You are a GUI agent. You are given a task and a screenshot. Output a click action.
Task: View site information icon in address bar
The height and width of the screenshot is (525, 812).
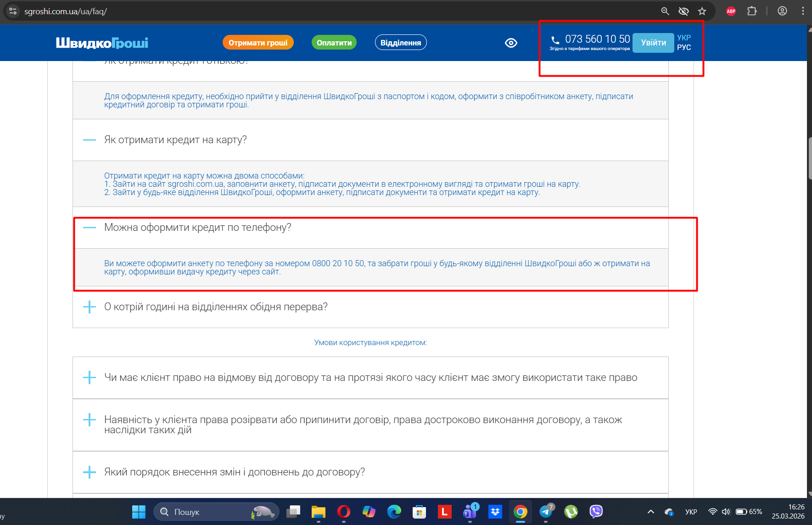(x=13, y=11)
